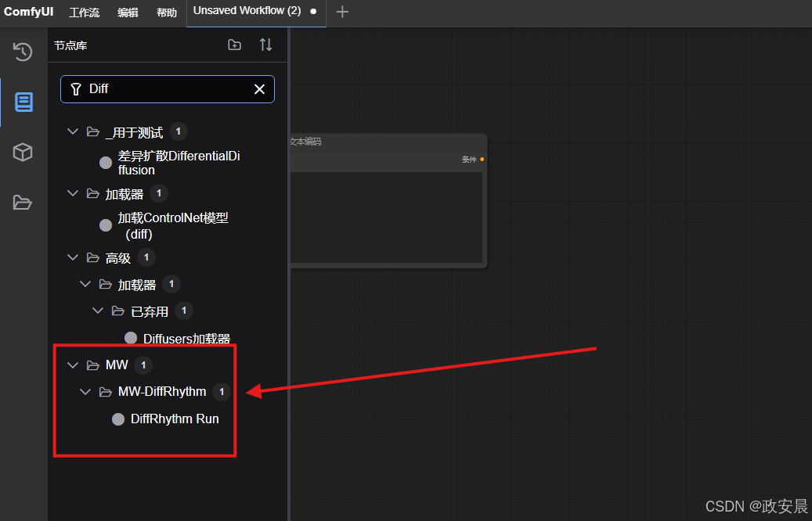The width and height of the screenshot is (812, 521).
Task: Collapse the MW folder chevron
Action: pos(73,365)
